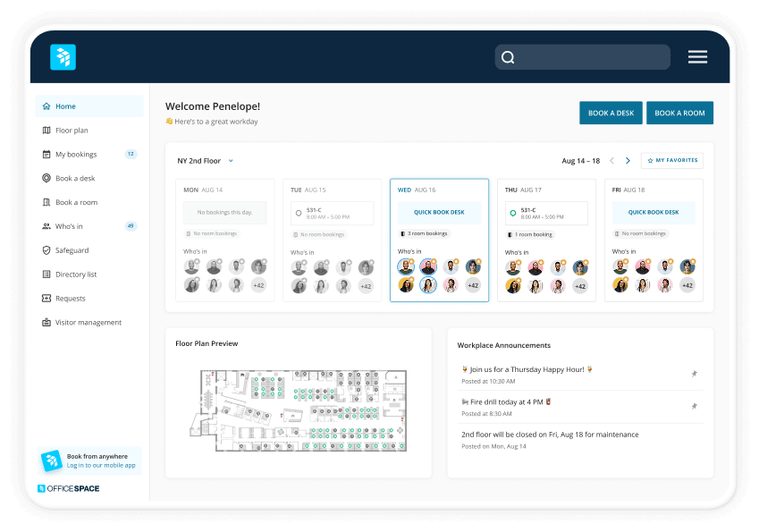
Task: Open the search magnifier in top bar
Action: pos(508,56)
